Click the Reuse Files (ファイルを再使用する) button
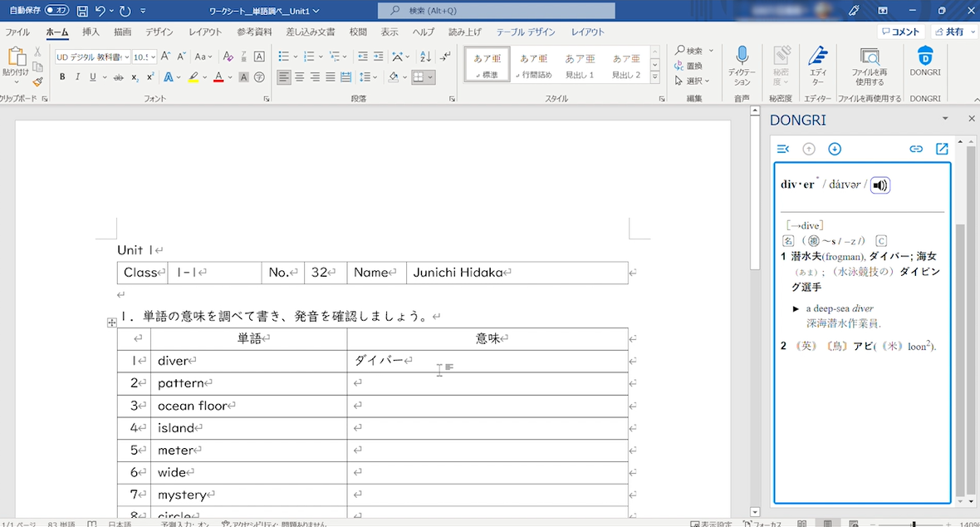The height and width of the screenshot is (527, 980). 870,66
